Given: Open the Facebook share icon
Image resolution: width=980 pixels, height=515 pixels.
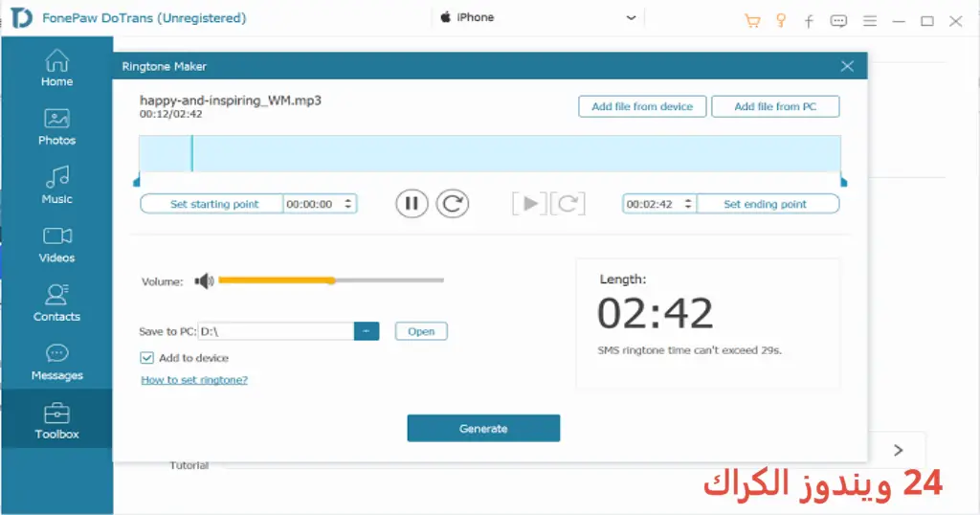Looking at the screenshot, I should [809, 21].
